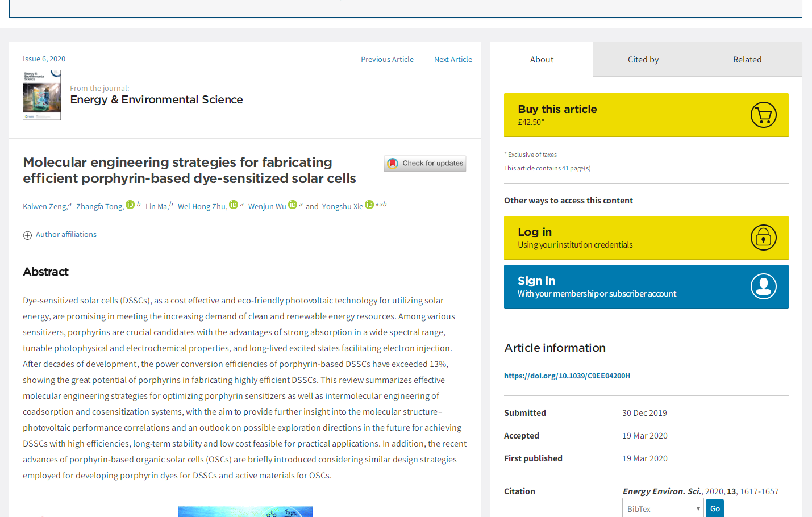The height and width of the screenshot is (517, 812).
Task: Open the BibTex citation format dropdown
Action: coord(663,509)
